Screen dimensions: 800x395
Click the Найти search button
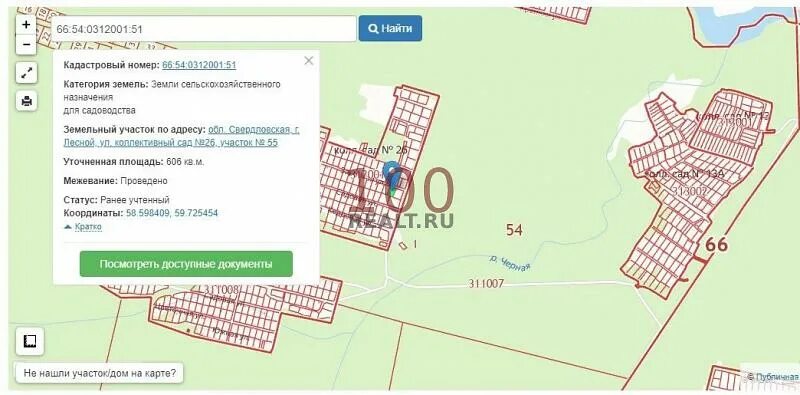click(390, 29)
